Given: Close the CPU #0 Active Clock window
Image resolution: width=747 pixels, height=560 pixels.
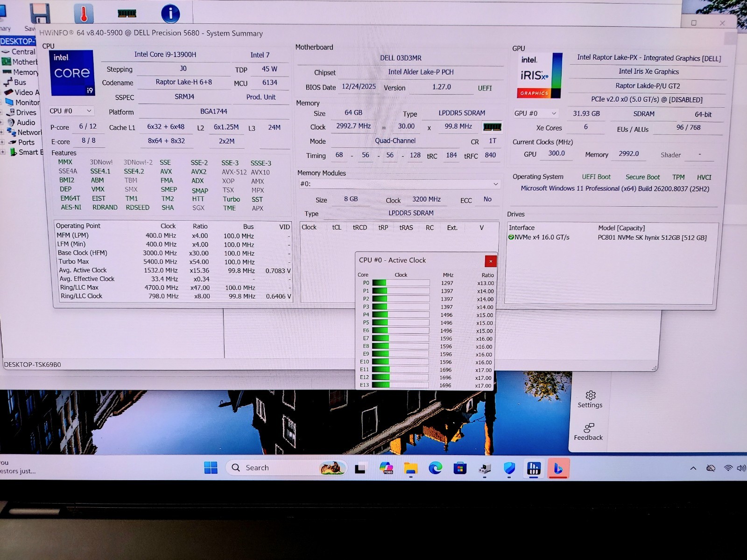Looking at the screenshot, I should 491,261.
